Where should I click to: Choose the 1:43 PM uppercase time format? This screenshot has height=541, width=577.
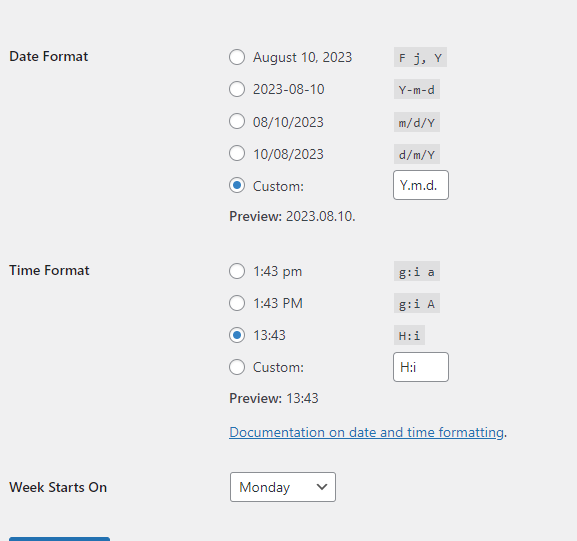point(237,303)
